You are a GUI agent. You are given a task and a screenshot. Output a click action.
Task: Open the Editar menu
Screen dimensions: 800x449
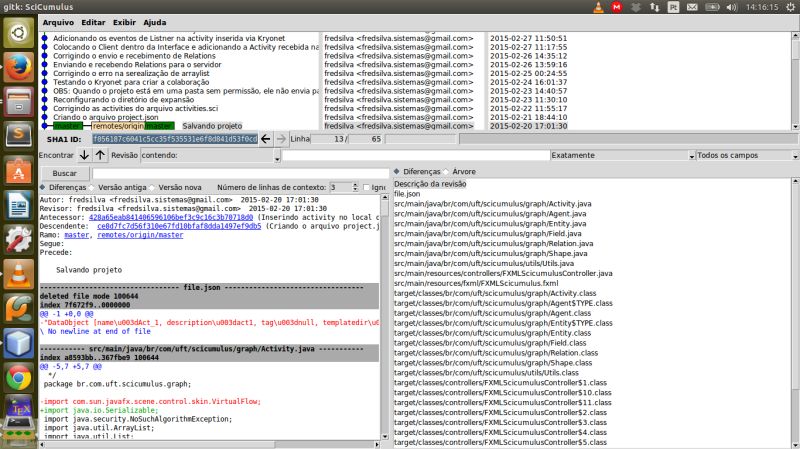[93, 22]
